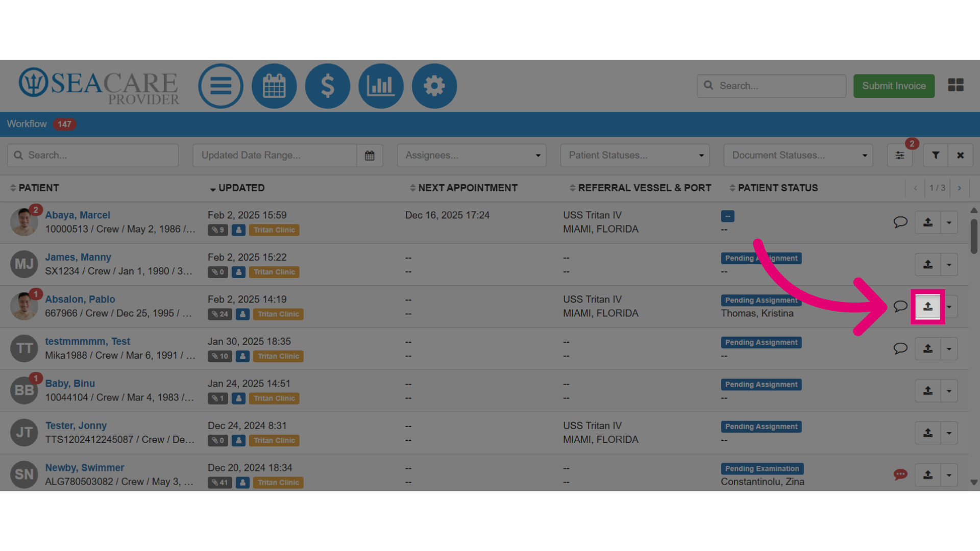Expand the Assignees dropdown

tap(472, 155)
